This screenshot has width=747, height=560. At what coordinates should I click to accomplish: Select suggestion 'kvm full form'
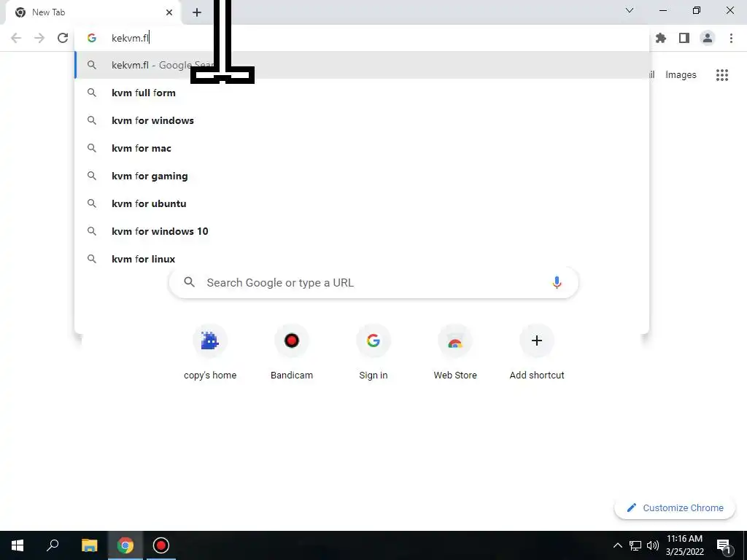(362, 93)
